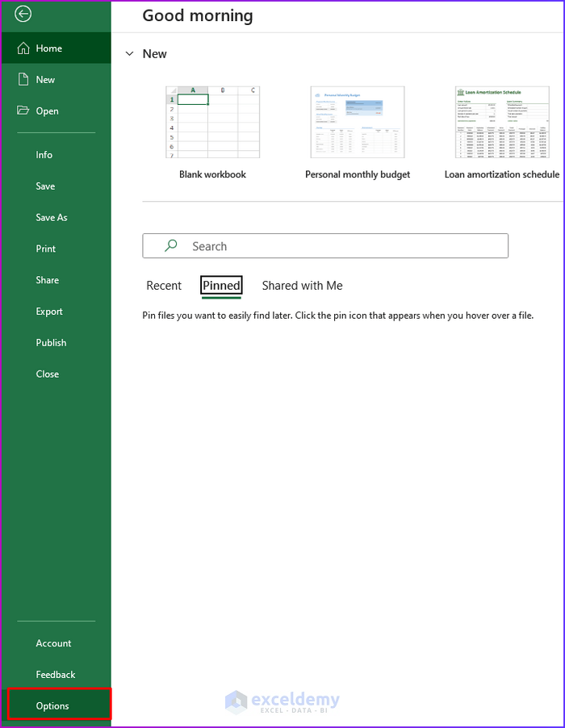565x728 pixels.
Task: Open the Blank workbook thumbnail
Action: [212, 122]
